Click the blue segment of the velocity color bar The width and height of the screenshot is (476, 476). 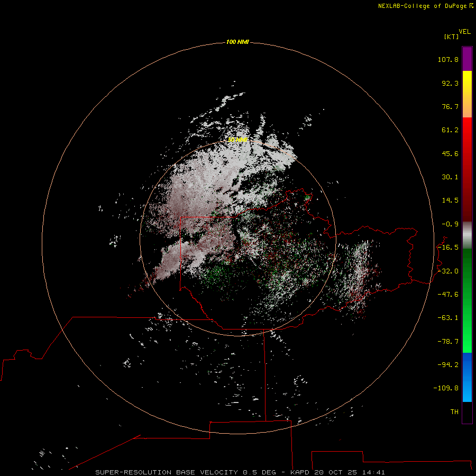pyautogui.click(x=467, y=377)
